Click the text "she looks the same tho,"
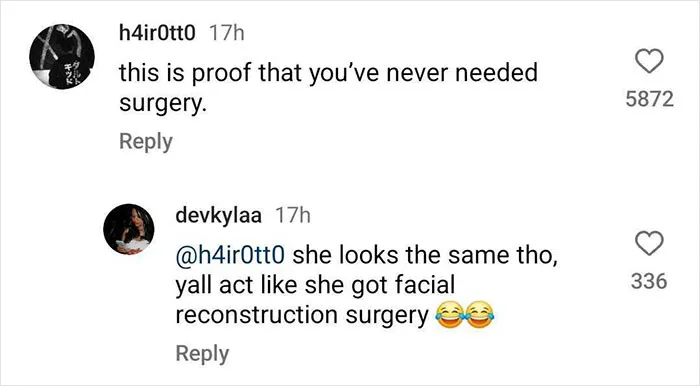Image resolution: width=700 pixels, height=386 pixels. coord(425,255)
